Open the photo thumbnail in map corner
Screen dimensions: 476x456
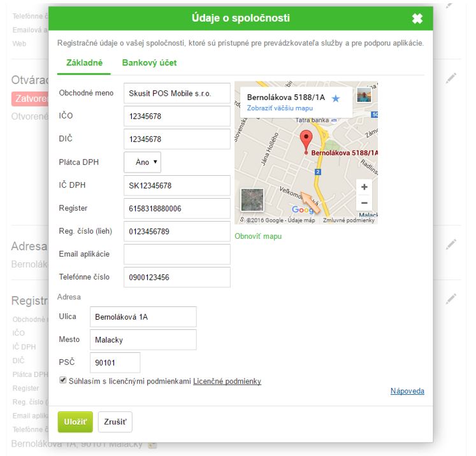pos(364,96)
